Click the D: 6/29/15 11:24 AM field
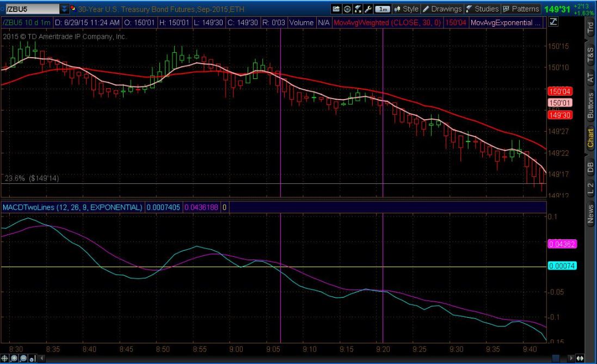 tap(87, 22)
